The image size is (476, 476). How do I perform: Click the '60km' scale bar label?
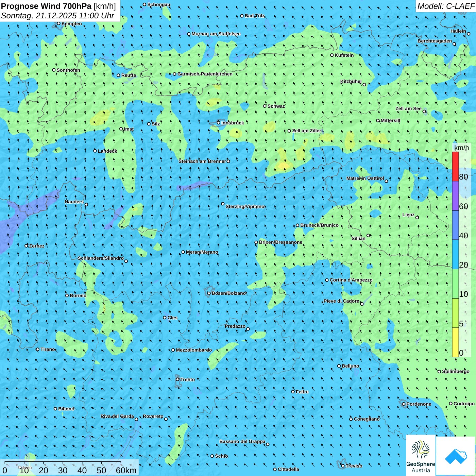coord(126,470)
